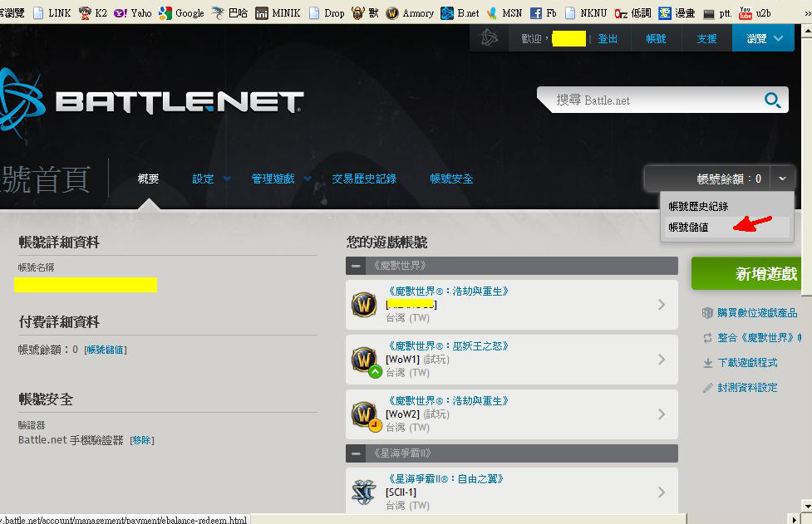This screenshot has height=524, width=812.
Task: Click the vertical scrollbar down arrow
Action: pyautogui.click(x=807, y=506)
